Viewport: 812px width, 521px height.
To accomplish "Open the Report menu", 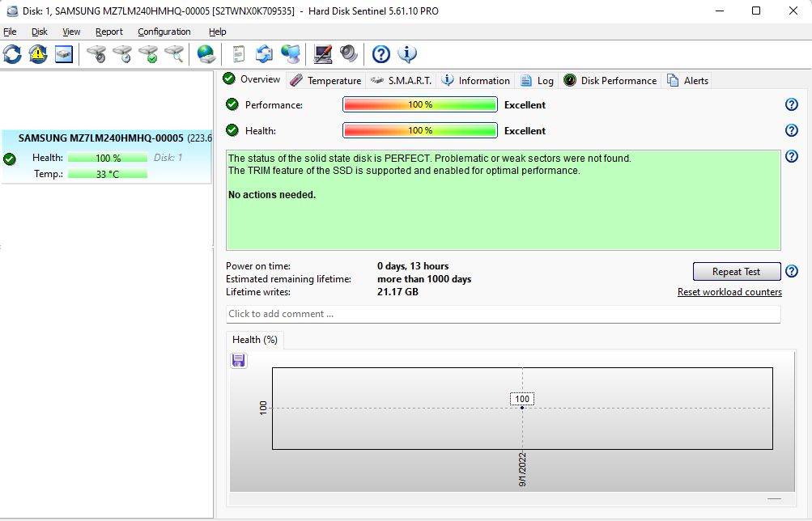I will pos(109,32).
